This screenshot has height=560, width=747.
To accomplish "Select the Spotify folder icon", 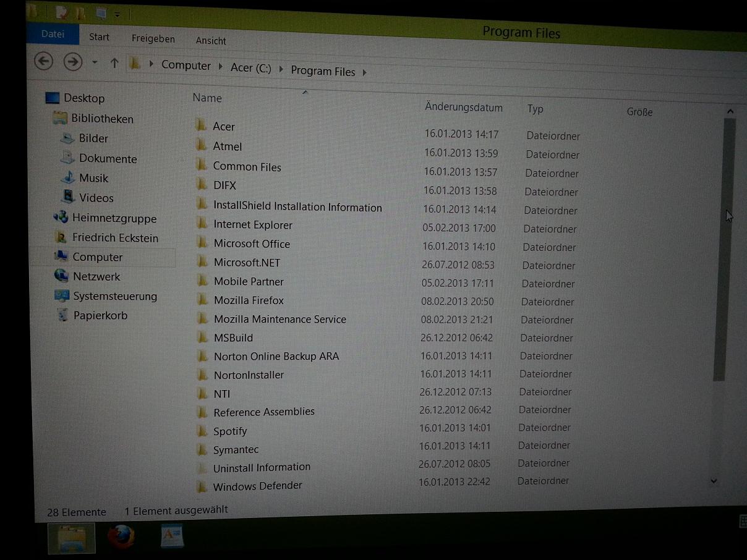I will click(x=202, y=430).
